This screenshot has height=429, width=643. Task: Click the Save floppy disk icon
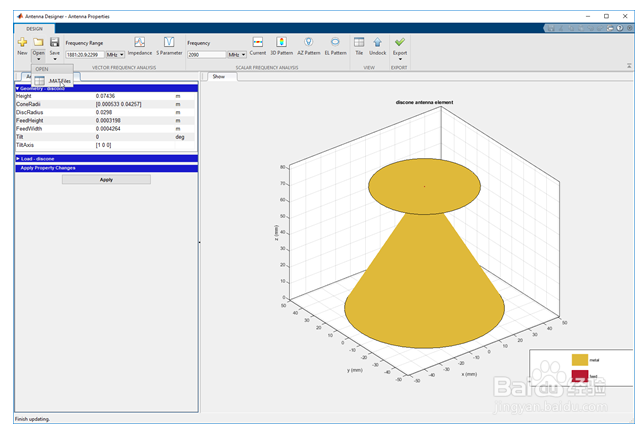tap(55, 42)
